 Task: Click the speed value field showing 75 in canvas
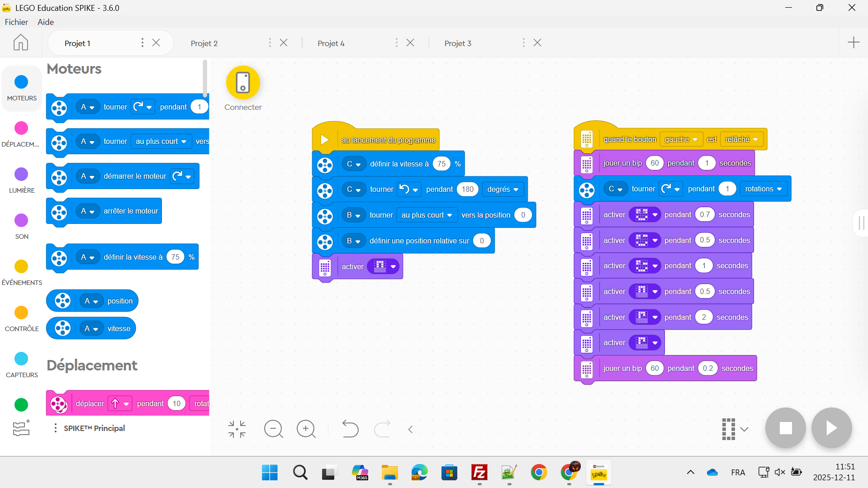point(441,164)
